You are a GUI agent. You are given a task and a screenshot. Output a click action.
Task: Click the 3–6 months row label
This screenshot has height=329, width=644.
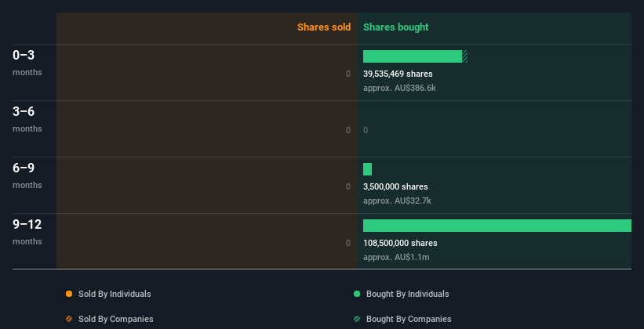pos(27,119)
